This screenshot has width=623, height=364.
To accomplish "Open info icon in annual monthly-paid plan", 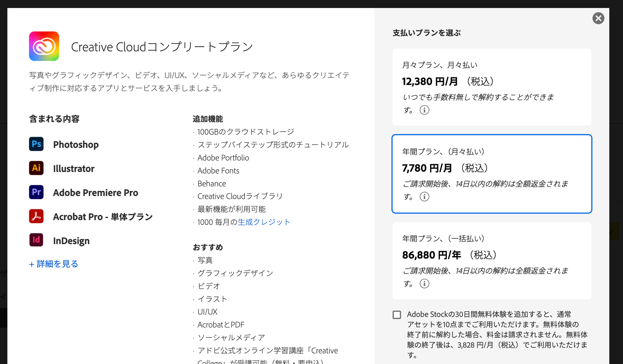I will [x=424, y=197].
